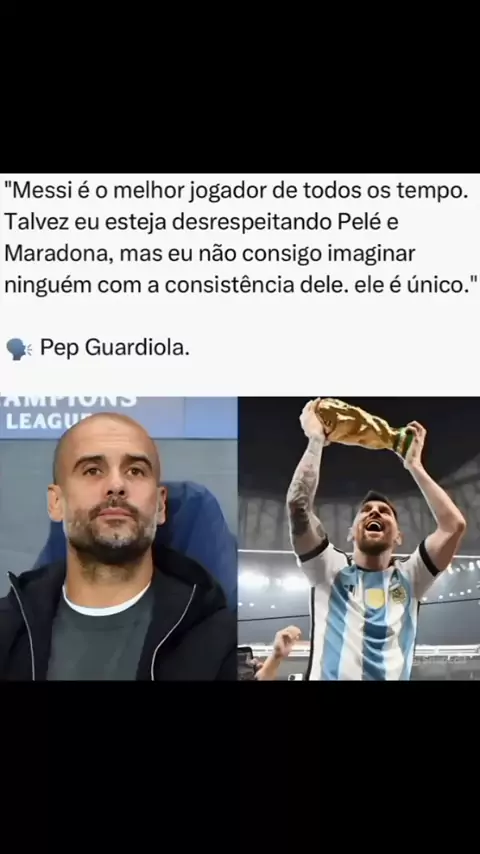Click the gold center patch on the jersey
The image size is (480, 854).
pos(374,597)
